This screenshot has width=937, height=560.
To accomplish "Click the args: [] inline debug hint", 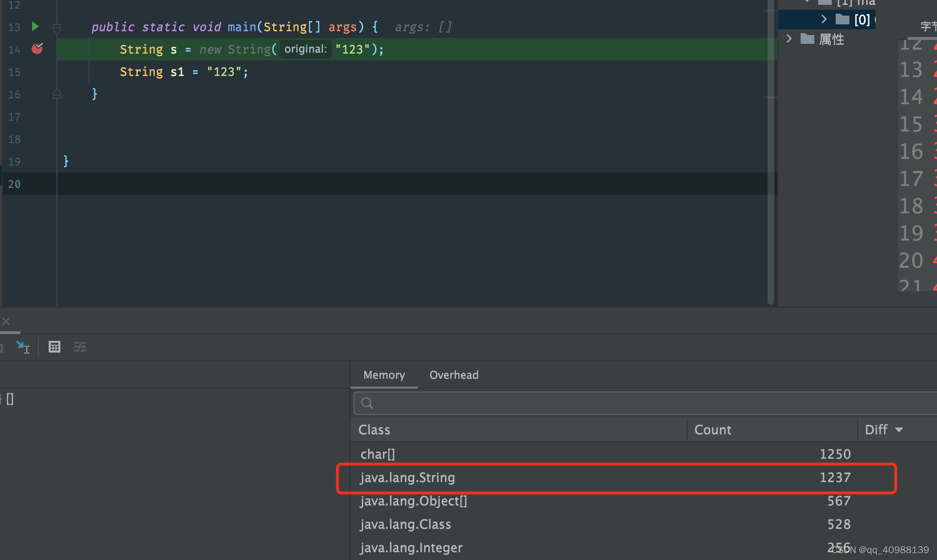I will [423, 27].
